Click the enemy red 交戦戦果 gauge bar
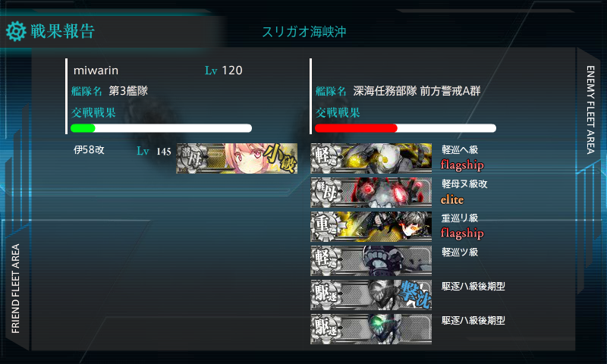The height and width of the screenshot is (364, 607). click(405, 128)
